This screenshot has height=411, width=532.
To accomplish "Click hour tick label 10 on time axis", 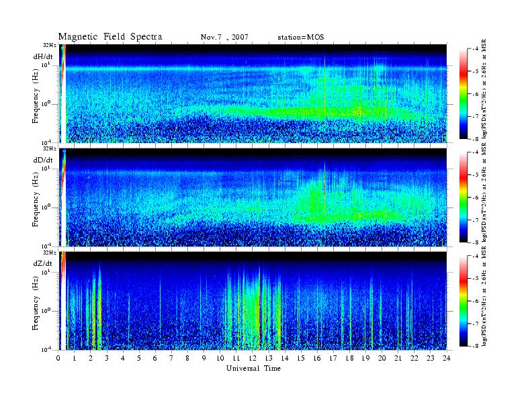I will click(220, 359).
